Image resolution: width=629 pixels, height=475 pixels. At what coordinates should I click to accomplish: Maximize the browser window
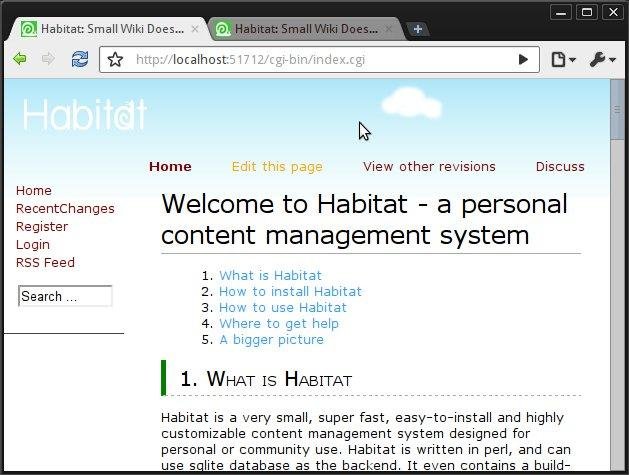pyautogui.click(x=587, y=12)
